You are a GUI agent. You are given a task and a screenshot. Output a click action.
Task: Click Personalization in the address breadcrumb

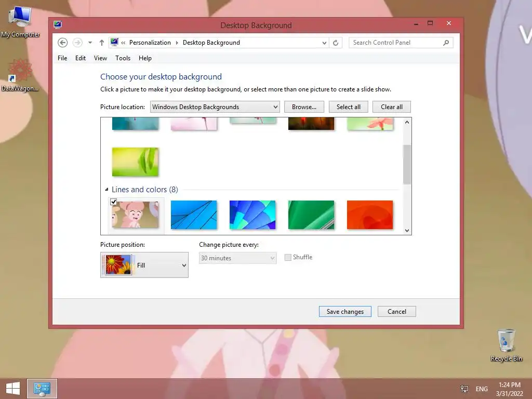(150, 43)
